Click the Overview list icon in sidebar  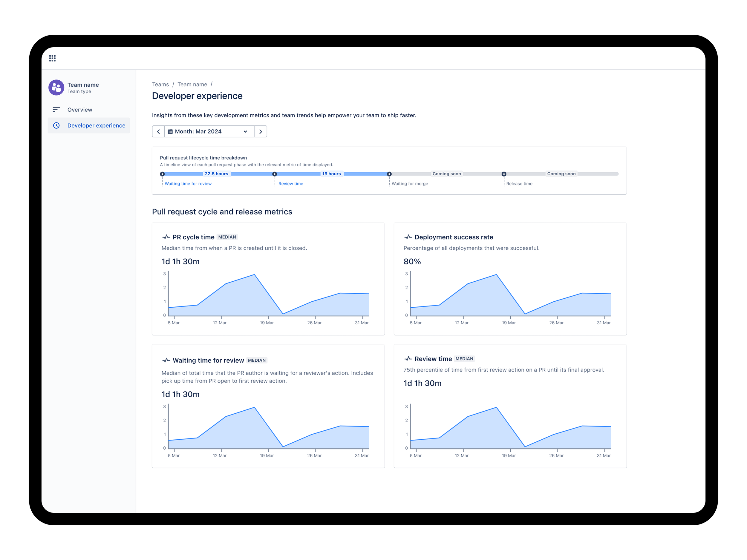click(x=56, y=110)
